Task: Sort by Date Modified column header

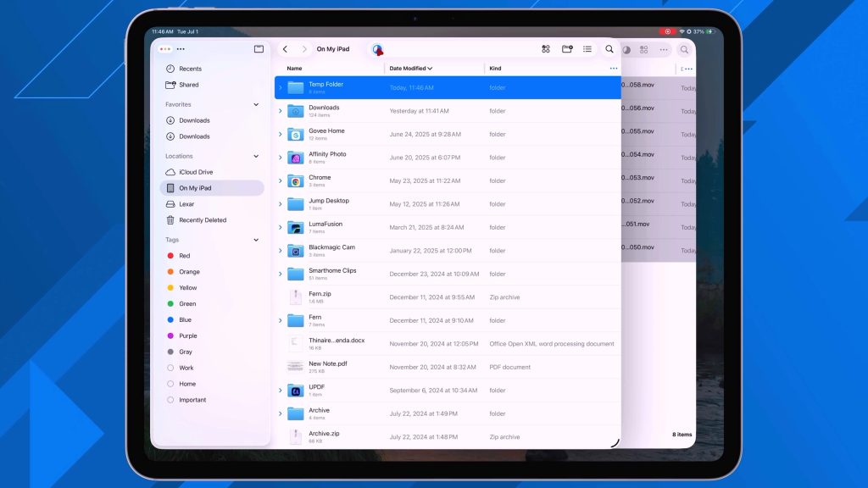Action: [x=411, y=68]
